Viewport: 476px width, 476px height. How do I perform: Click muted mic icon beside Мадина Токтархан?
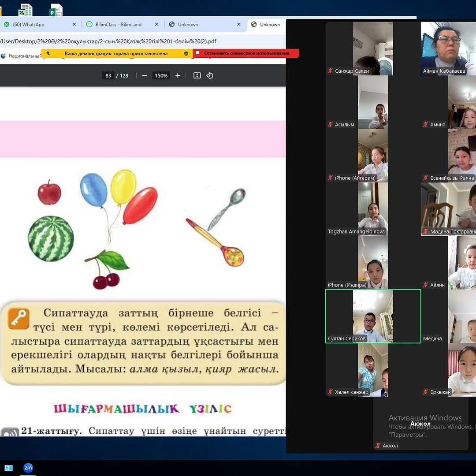point(426,231)
